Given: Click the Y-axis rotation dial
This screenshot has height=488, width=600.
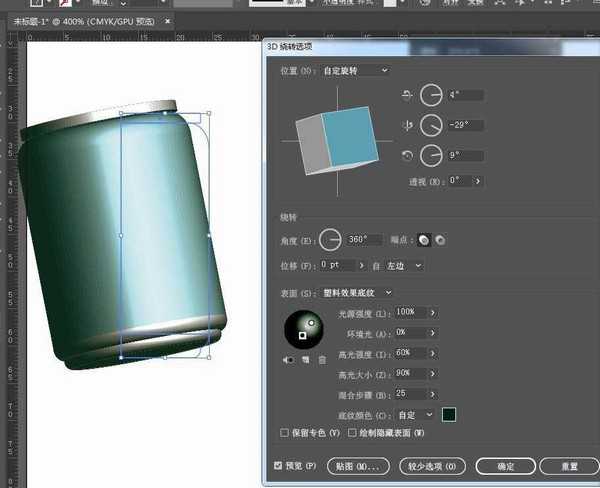Looking at the screenshot, I should (430, 126).
